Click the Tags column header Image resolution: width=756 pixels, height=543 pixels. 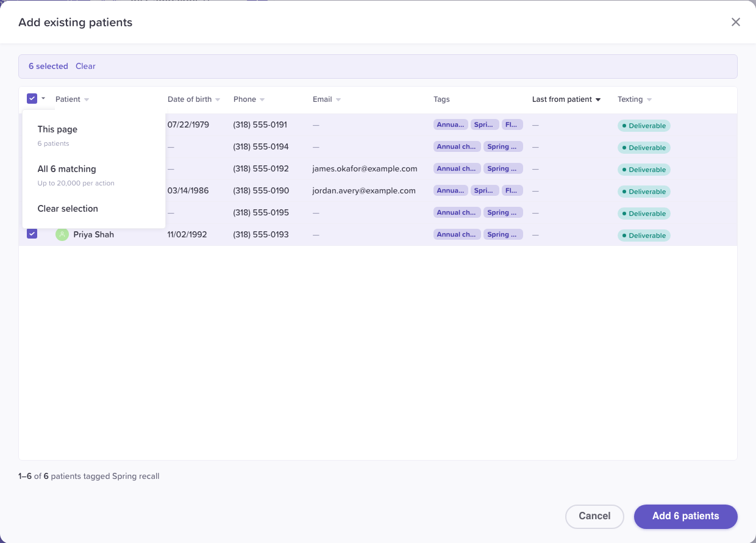[441, 99]
